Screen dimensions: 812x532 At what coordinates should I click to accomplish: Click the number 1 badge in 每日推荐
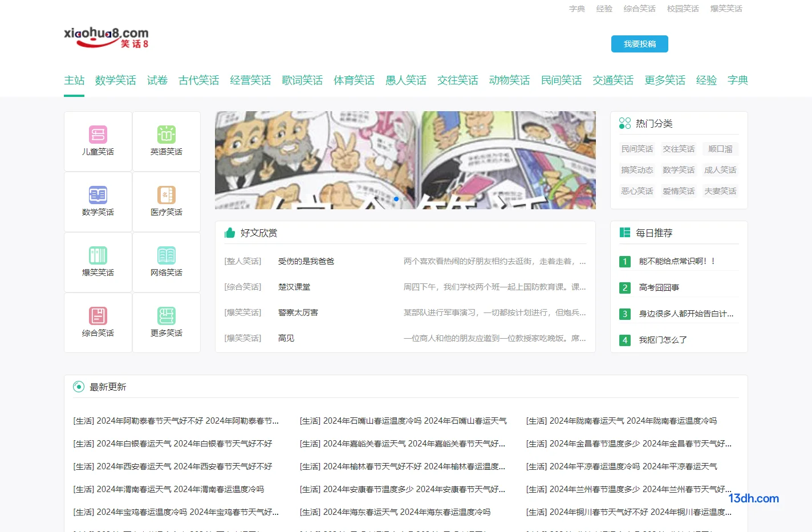pos(625,262)
